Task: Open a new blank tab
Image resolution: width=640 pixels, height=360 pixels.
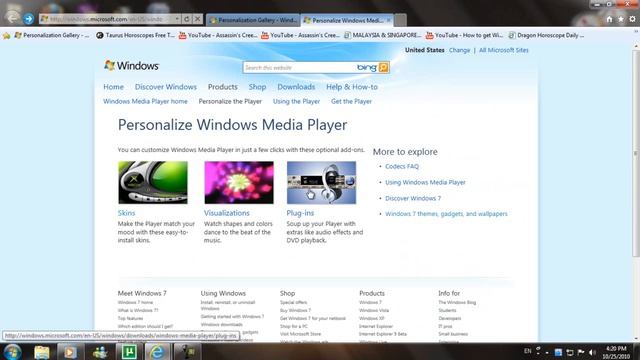Action: [x=400, y=20]
